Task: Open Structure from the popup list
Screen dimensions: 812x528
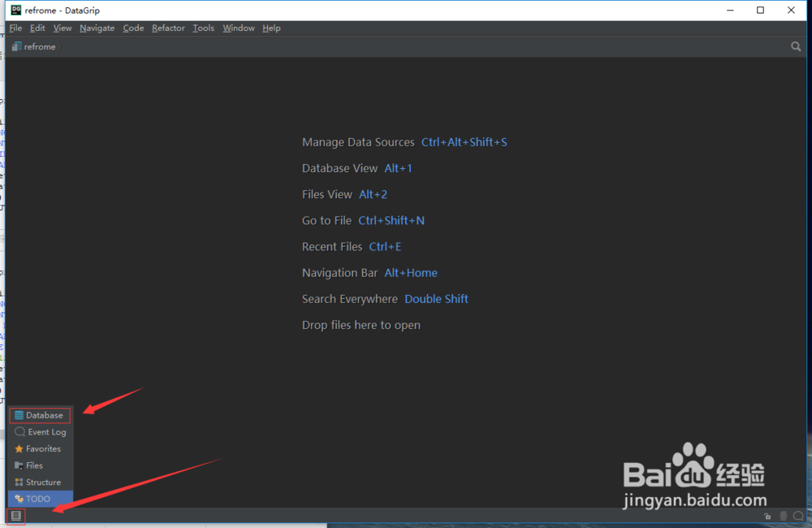Action: click(40, 482)
